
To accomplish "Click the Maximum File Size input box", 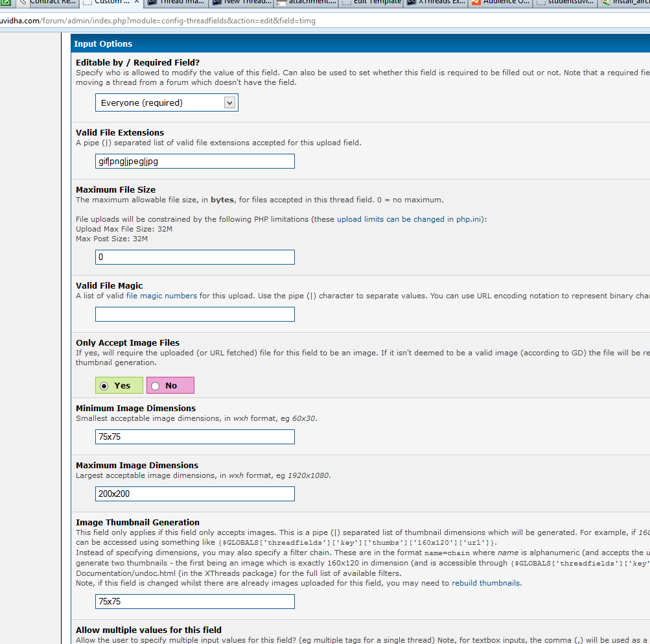I will pos(194,257).
